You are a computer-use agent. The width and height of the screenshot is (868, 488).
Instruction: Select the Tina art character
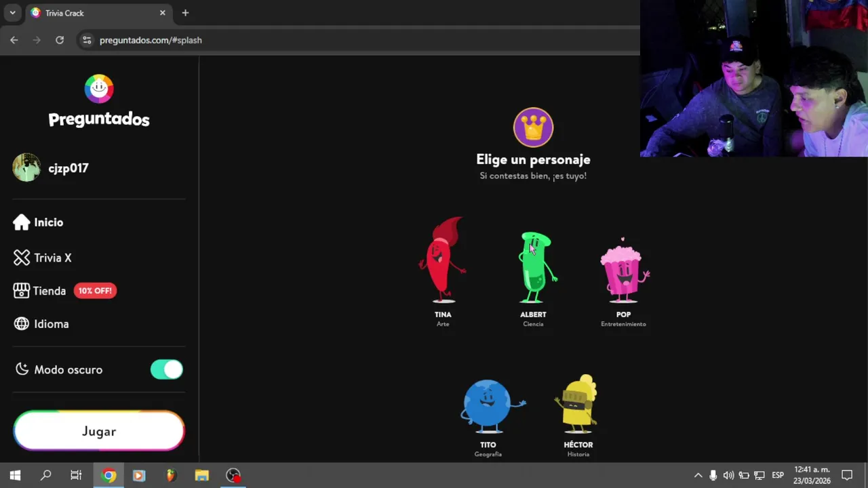443,271
